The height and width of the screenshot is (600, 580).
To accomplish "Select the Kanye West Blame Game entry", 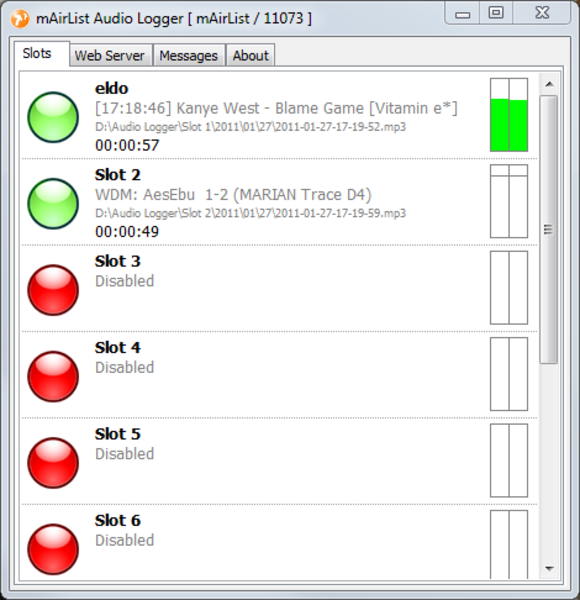I will 276,108.
